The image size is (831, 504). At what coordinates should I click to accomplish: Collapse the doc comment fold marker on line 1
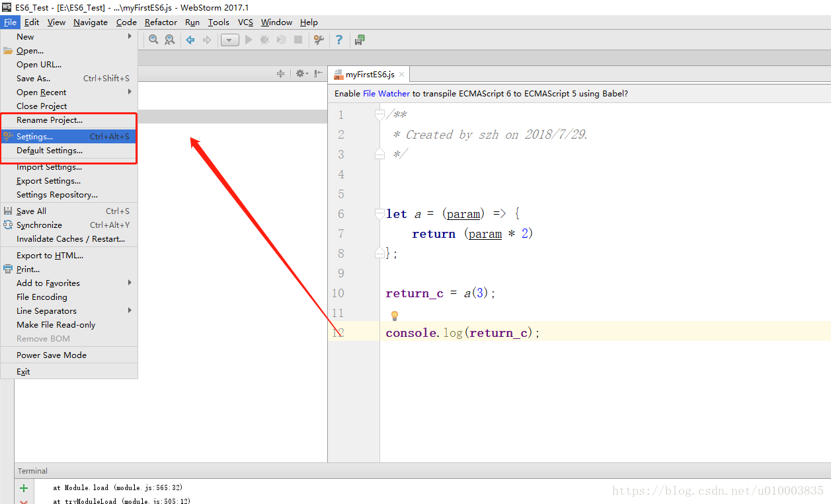(379, 115)
